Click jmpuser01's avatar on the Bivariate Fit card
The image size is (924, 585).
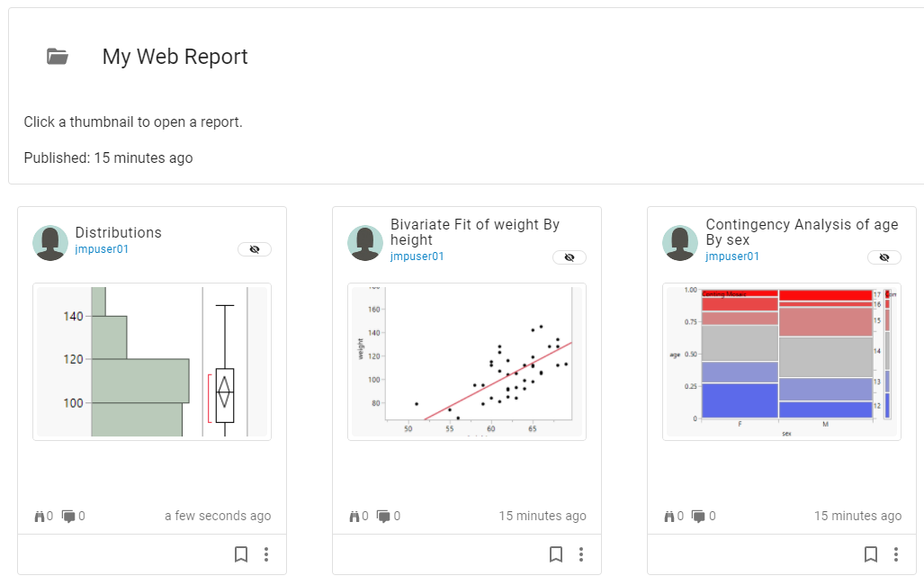[364, 241]
